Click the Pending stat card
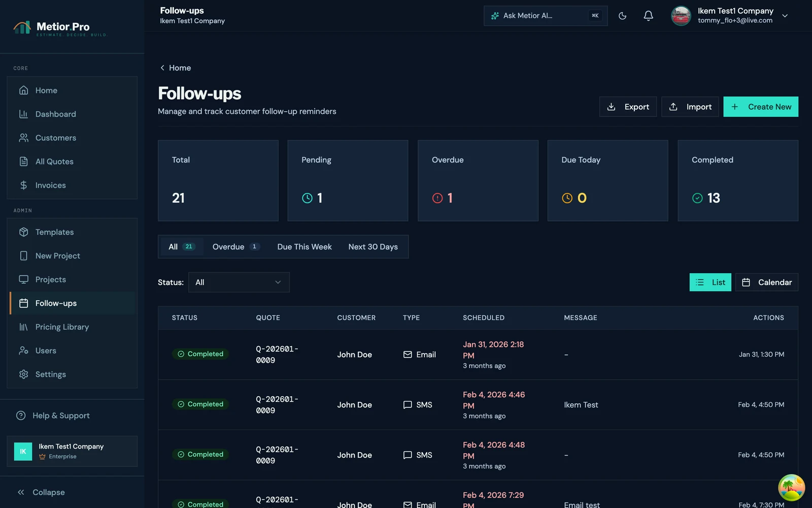This screenshot has height=508, width=812. (x=348, y=181)
